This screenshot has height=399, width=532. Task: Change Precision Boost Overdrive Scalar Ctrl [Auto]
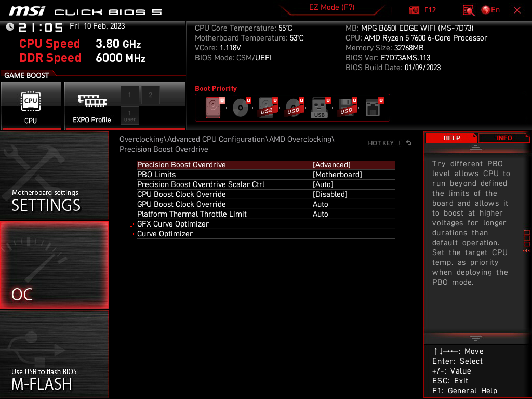tap(266, 184)
